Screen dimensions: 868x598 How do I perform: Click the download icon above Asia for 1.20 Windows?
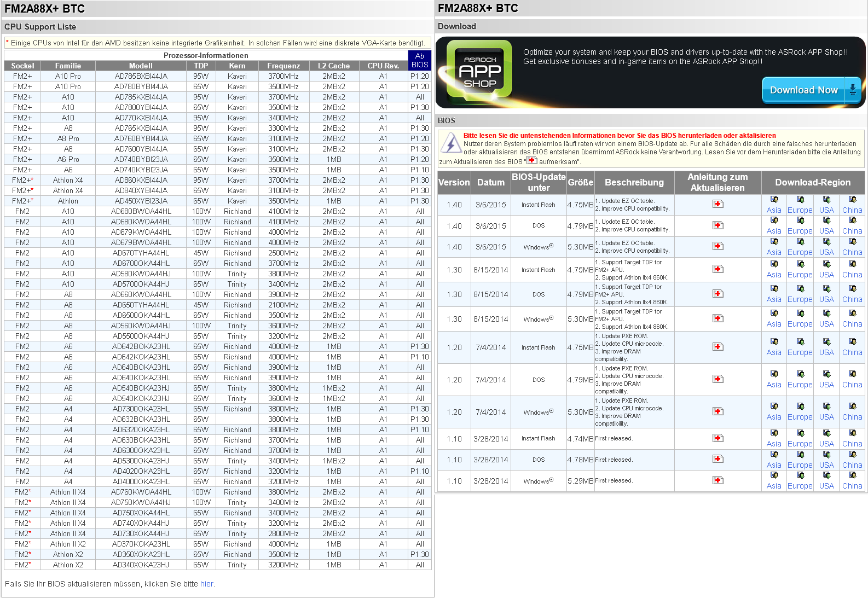[x=774, y=407]
